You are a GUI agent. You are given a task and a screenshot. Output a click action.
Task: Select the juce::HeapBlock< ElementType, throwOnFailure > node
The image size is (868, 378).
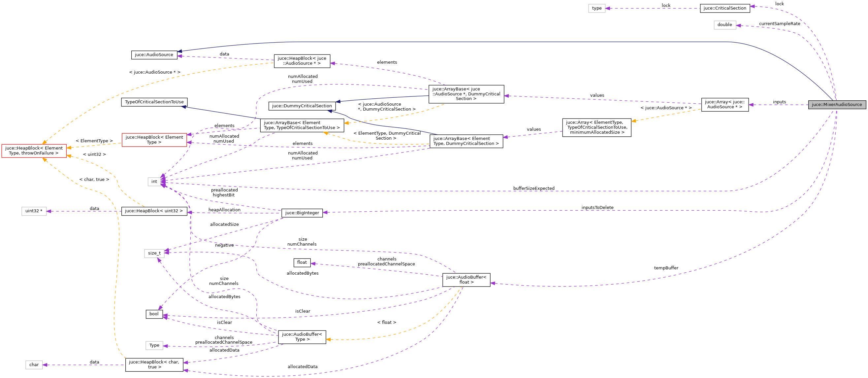coord(34,151)
